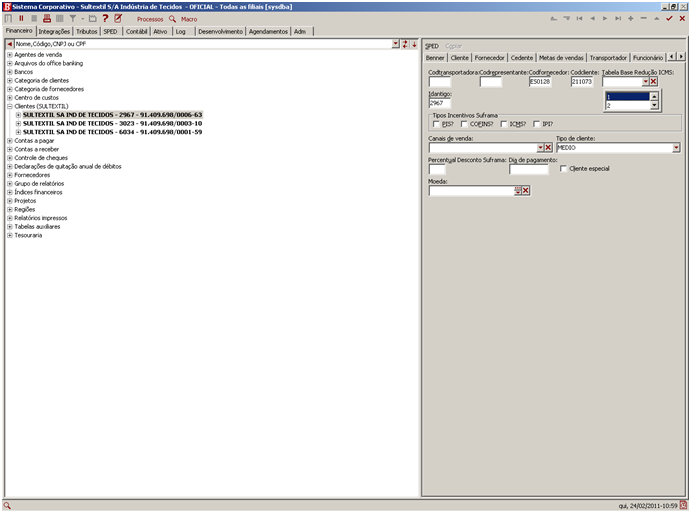Clear the Canais de venda field with X

point(547,147)
